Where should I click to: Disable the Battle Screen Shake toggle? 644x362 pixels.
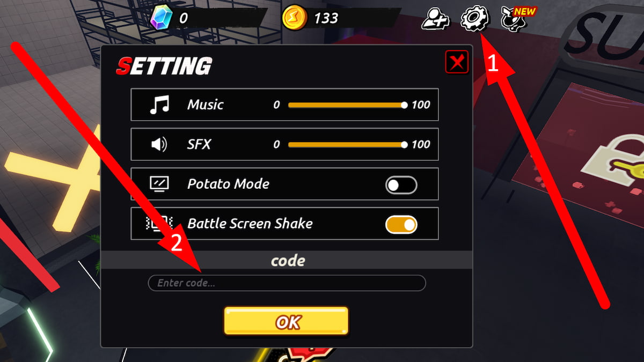pos(401,225)
